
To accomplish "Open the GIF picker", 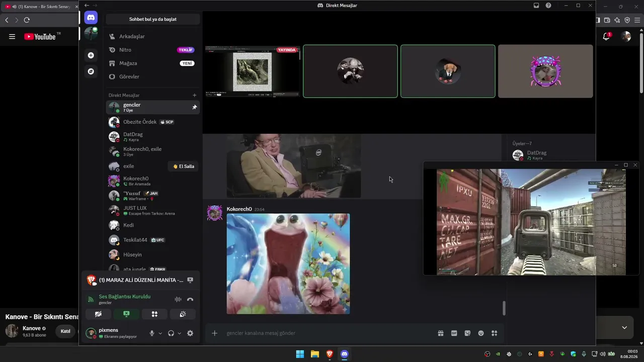I will pos(454,333).
